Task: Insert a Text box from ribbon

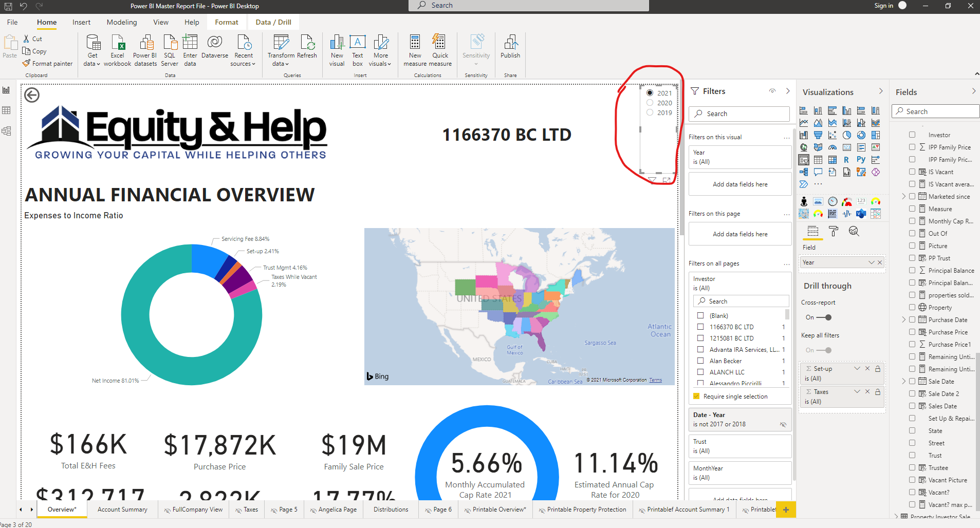Action: click(x=358, y=50)
